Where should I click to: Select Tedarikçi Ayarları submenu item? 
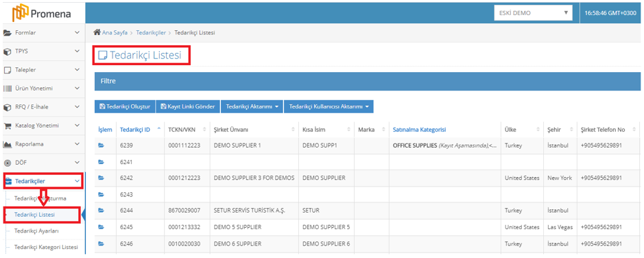coord(36,231)
